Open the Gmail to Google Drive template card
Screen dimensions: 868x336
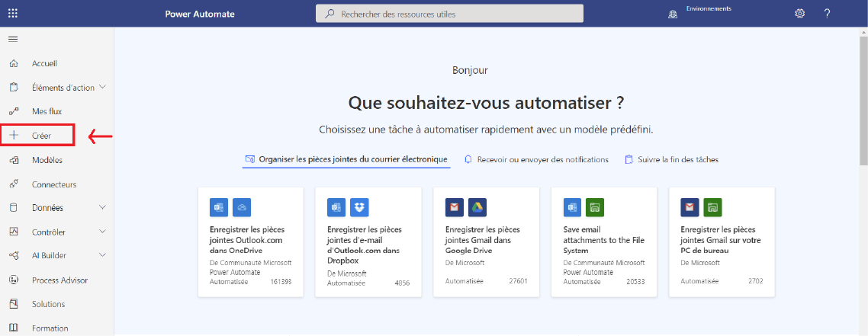pyautogui.click(x=486, y=242)
